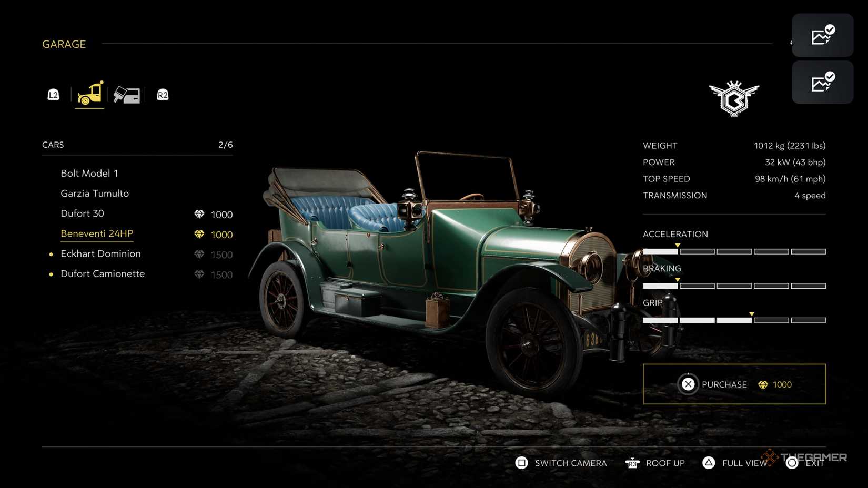Viewport: 868px width, 488px height.
Task: Toggle Roof Up for the car
Action: coord(655,463)
